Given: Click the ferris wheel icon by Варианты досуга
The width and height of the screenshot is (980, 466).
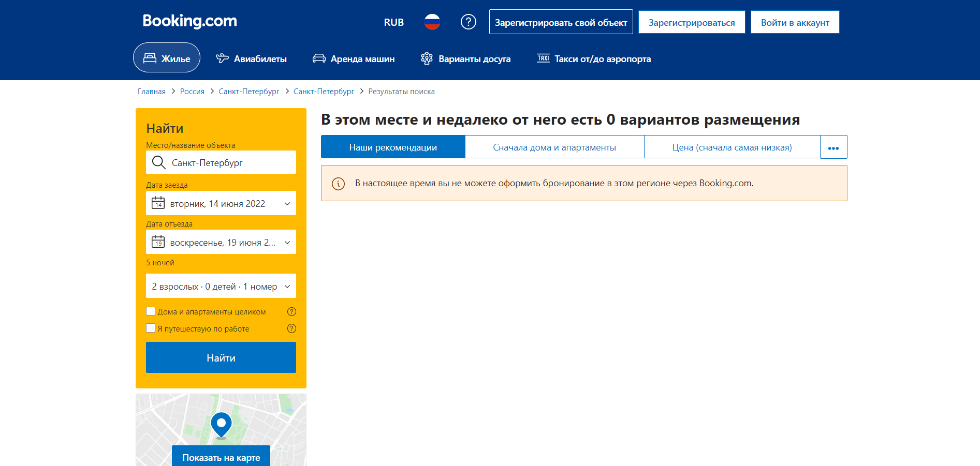Looking at the screenshot, I should tap(427, 58).
